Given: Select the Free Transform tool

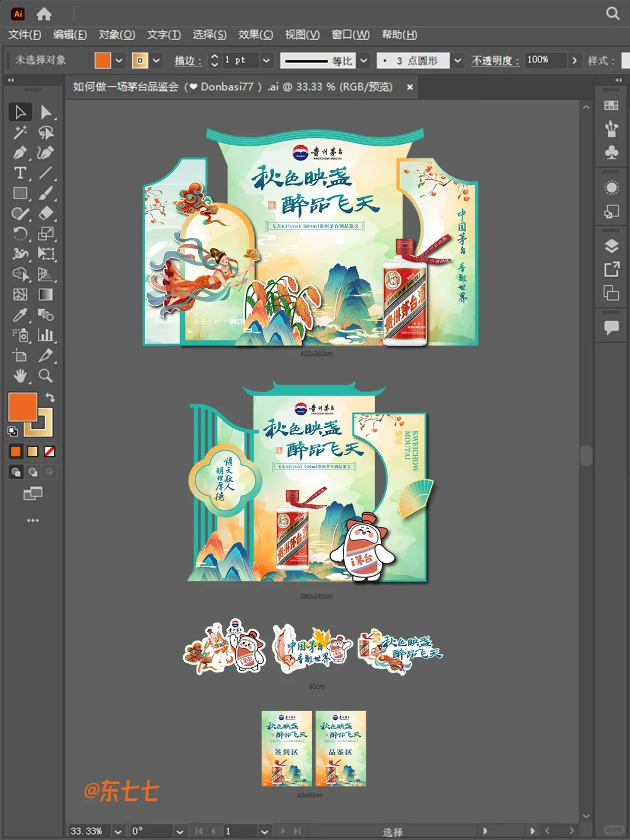Looking at the screenshot, I should 46,254.
